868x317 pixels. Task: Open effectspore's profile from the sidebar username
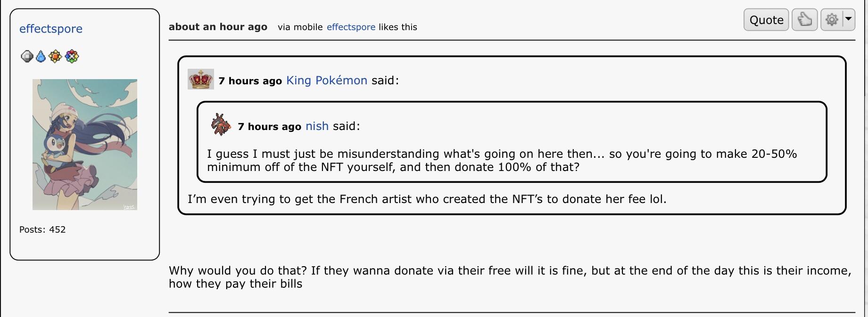[x=51, y=29]
